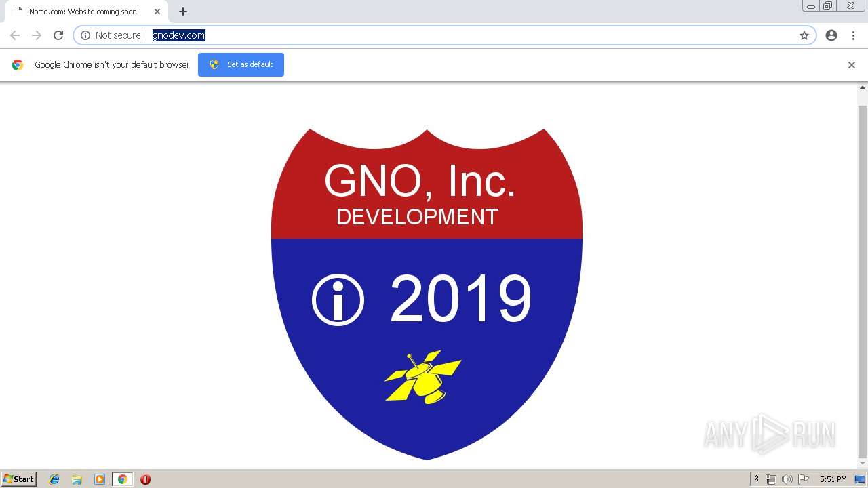Viewport: 868px width, 488px height.
Task: Click the 5:51 PM clock
Action: (833, 479)
